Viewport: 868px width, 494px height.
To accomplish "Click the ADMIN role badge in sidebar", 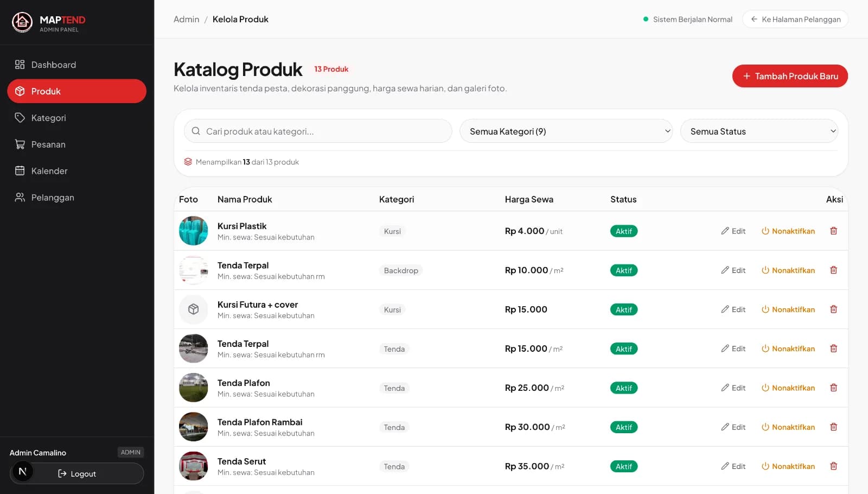I will point(131,452).
